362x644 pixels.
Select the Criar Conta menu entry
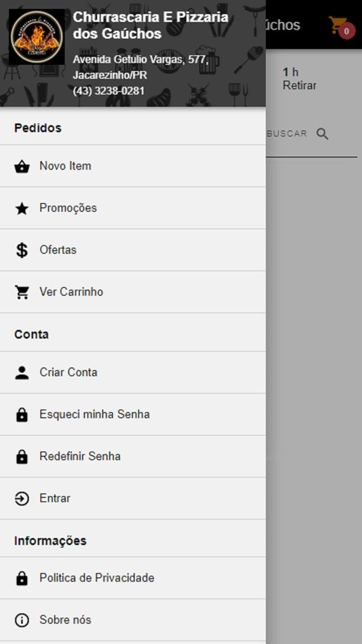point(68,372)
